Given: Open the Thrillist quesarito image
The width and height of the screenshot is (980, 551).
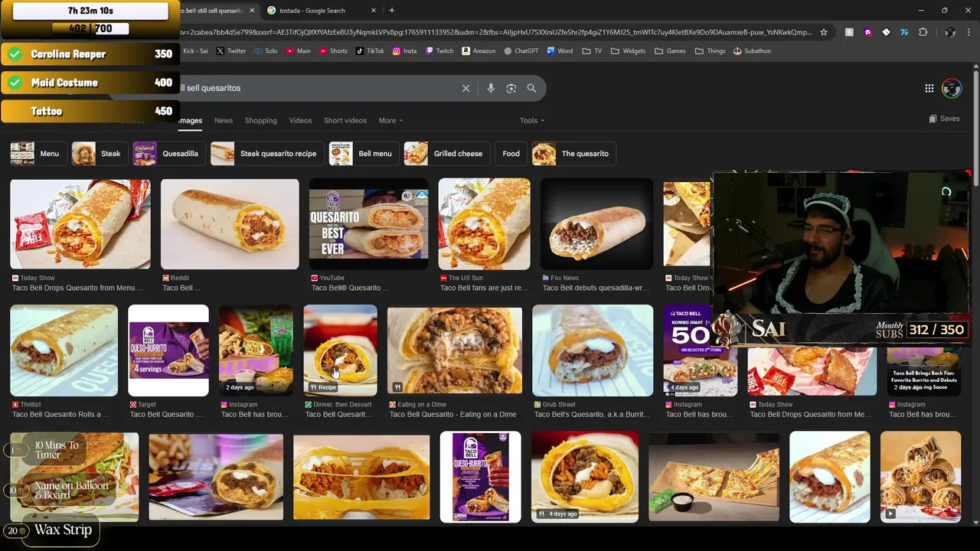Looking at the screenshot, I should point(64,350).
